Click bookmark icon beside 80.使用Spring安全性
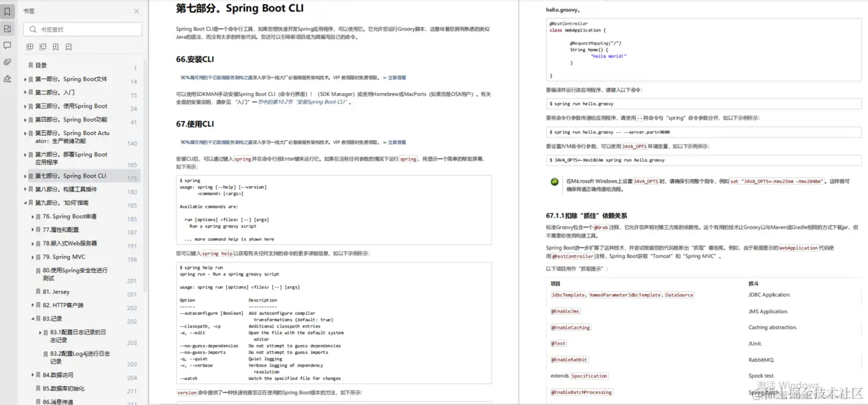Screen dimensions: 868x405 (x=38, y=270)
